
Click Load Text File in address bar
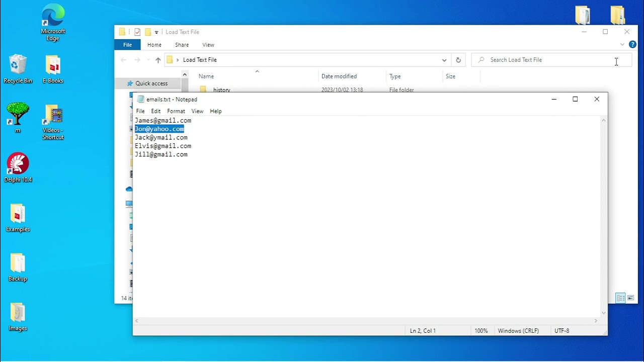[x=200, y=60]
